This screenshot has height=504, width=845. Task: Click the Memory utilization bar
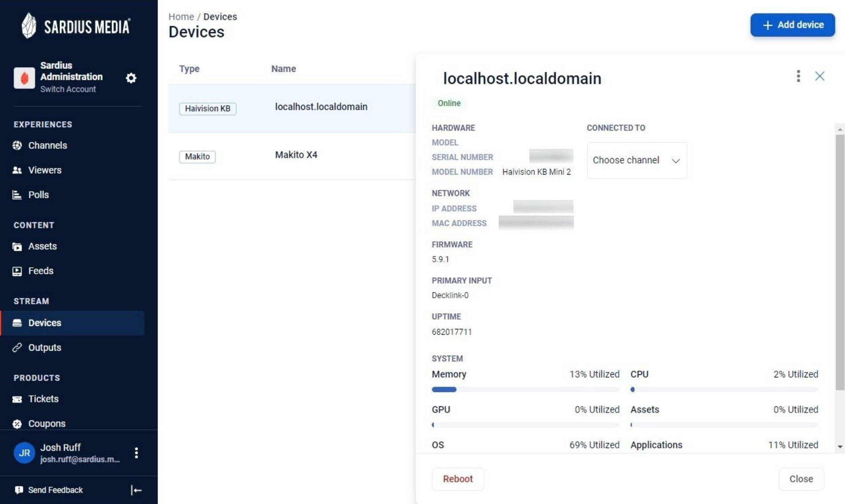(x=525, y=390)
